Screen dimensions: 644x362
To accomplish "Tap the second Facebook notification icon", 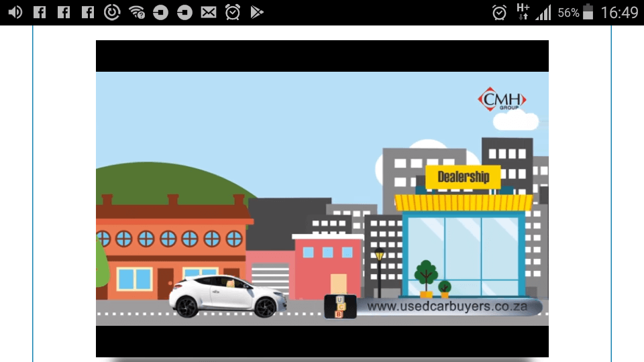I will 64,12.
